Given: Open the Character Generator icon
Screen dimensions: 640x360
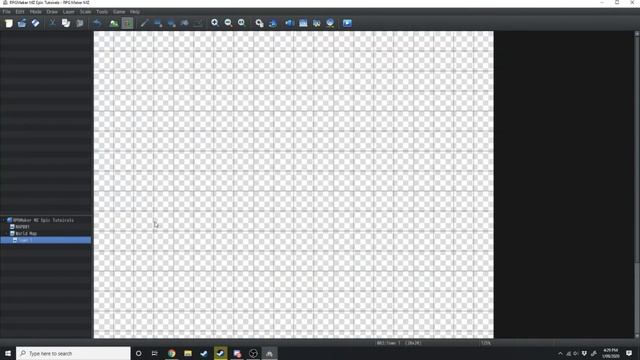Looking at the screenshot, I should [317, 23].
